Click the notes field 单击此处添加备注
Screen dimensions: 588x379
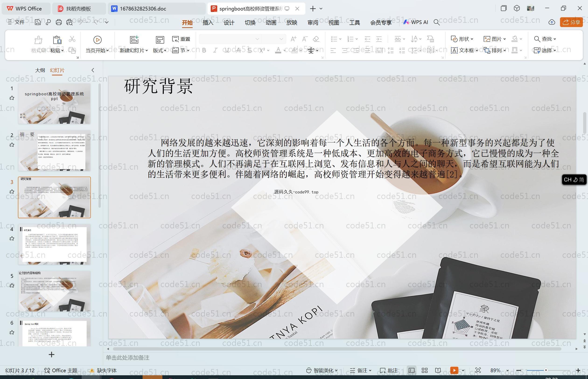tap(128, 358)
